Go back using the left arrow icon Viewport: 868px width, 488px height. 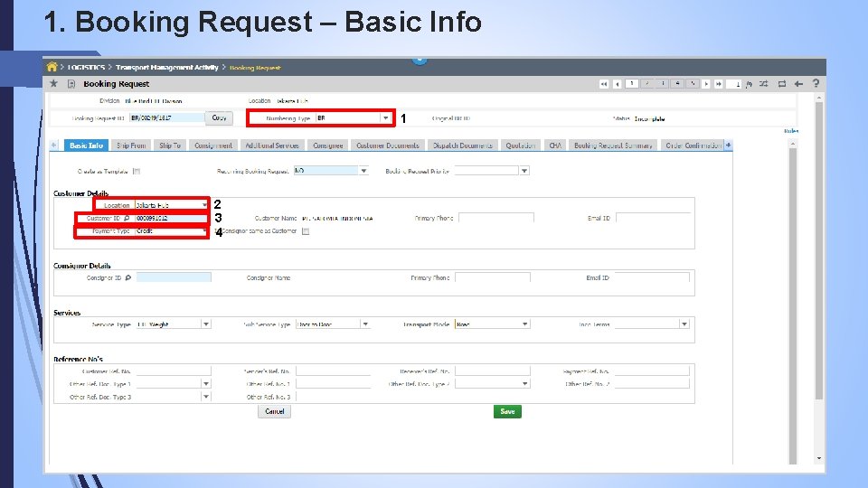click(798, 84)
